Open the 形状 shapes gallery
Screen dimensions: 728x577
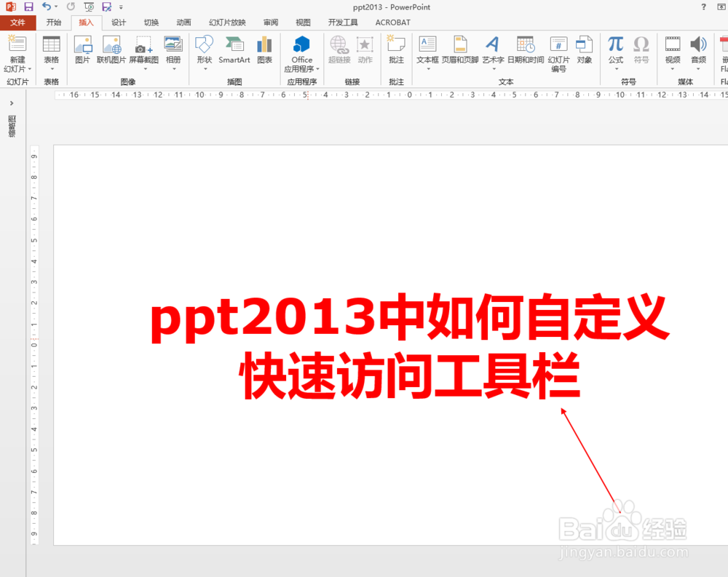[205, 52]
